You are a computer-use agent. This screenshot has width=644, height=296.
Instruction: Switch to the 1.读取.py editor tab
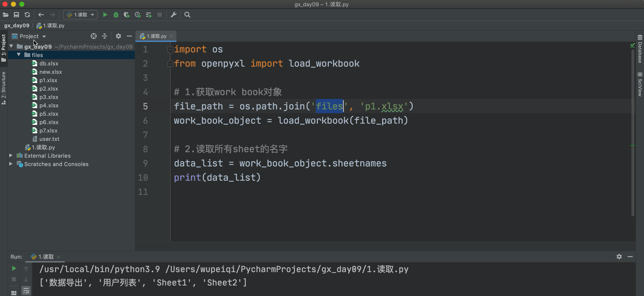tap(156, 36)
